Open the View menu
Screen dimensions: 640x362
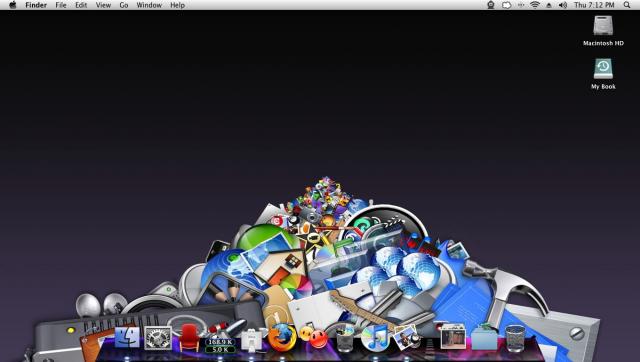[103, 5]
